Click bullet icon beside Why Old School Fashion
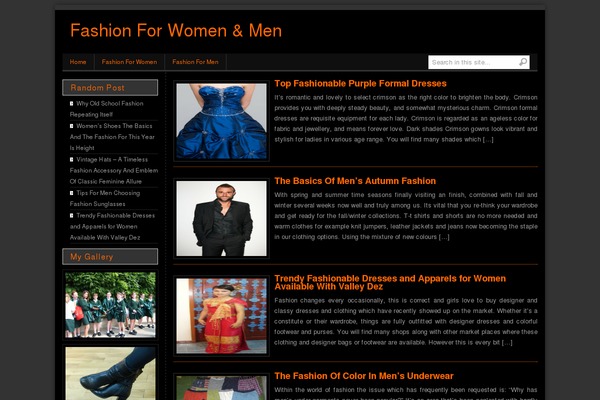This screenshot has height=400, width=600. [x=72, y=103]
